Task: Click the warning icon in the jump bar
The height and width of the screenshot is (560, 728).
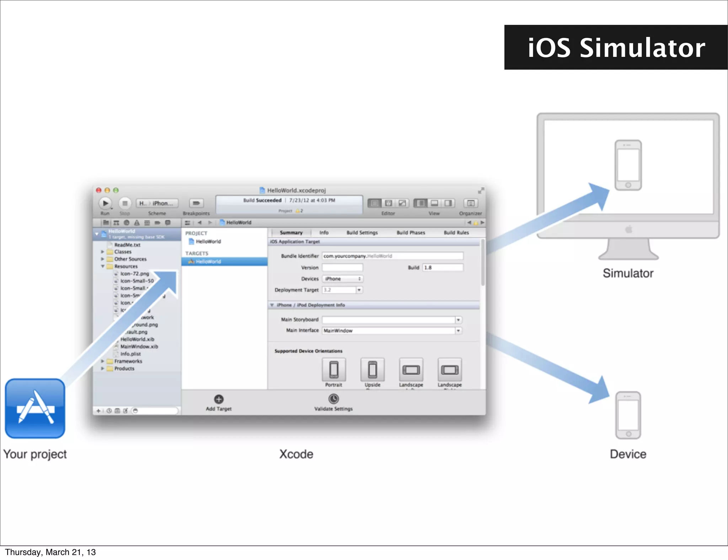Action: [x=476, y=223]
